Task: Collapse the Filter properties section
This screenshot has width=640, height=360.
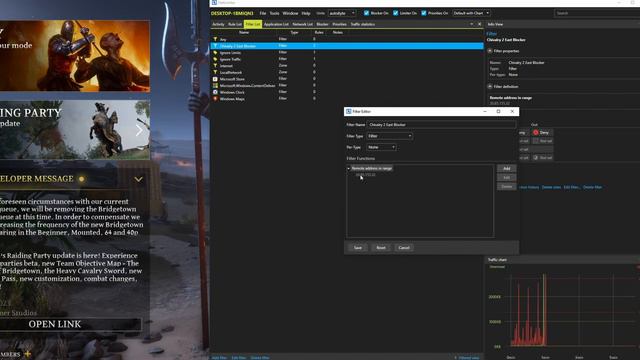Action: click(x=490, y=51)
